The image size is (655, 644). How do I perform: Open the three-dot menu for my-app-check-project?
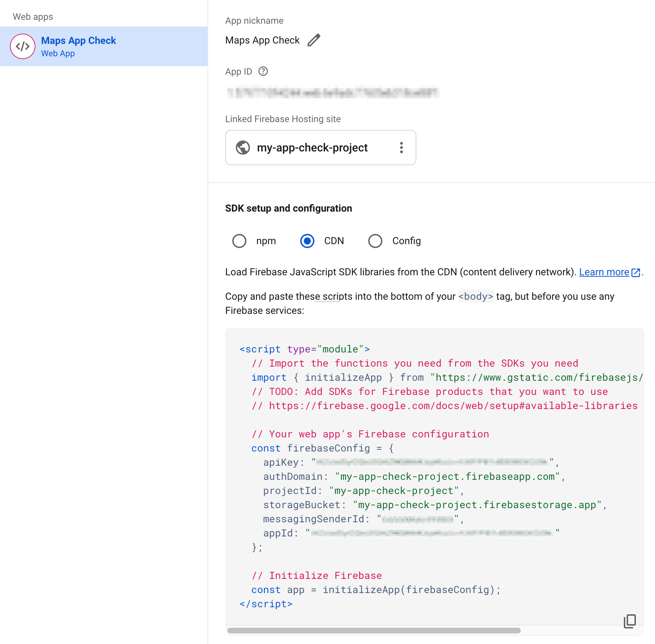401,148
